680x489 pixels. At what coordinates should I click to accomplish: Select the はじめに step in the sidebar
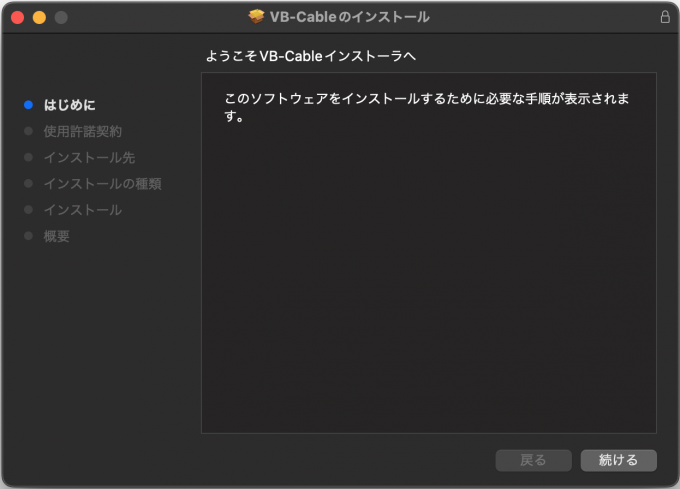click(x=69, y=105)
